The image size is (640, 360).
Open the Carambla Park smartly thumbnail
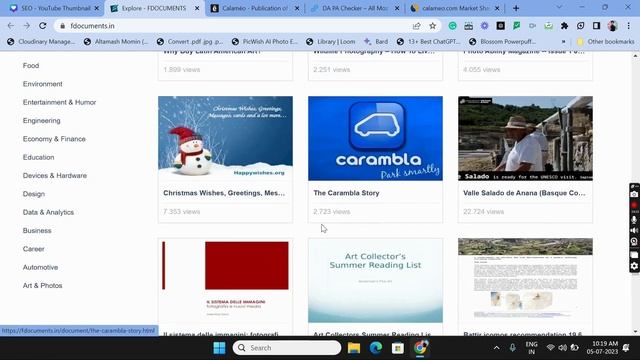click(x=375, y=138)
